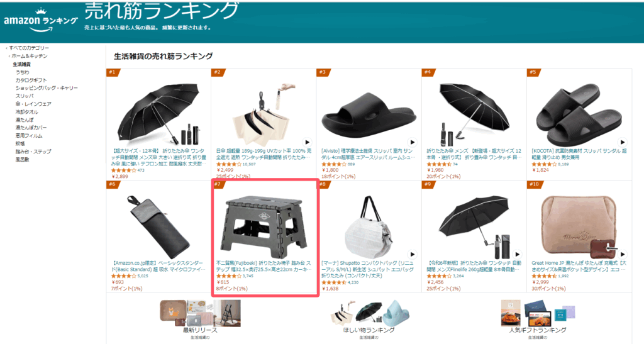Play video for #2 beige umbrella
The image size is (644, 344).
[x=307, y=142]
